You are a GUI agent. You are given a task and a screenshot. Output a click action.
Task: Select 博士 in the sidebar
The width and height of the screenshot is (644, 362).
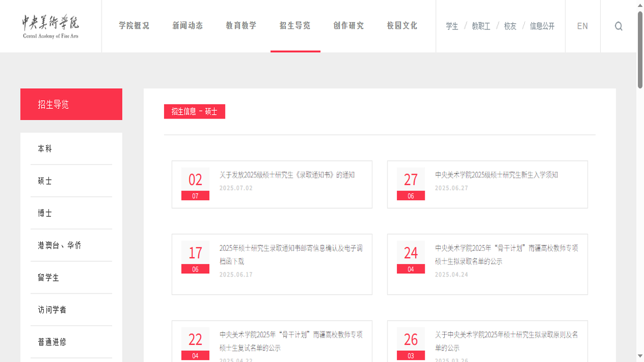[x=44, y=213]
